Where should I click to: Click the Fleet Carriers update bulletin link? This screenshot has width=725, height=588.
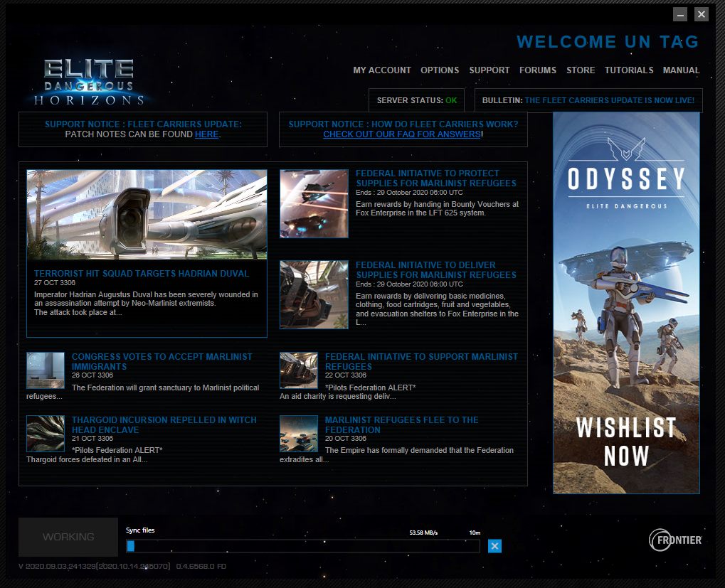610,100
